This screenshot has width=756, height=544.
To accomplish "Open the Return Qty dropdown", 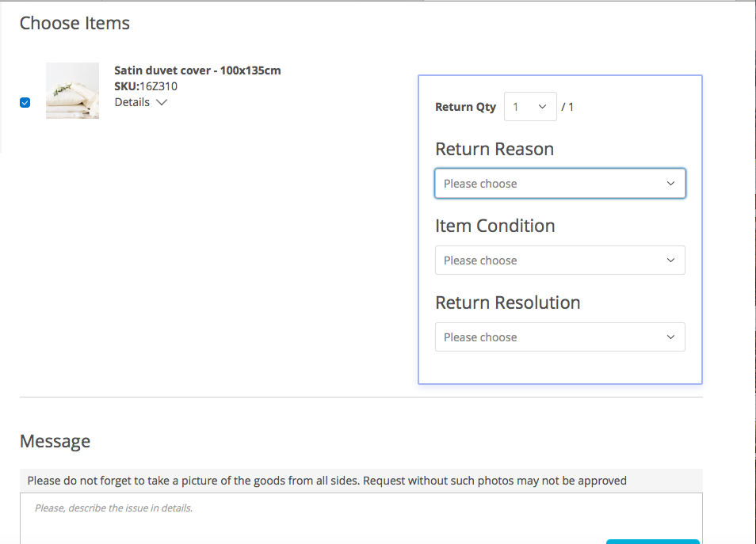I will tap(530, 106).
